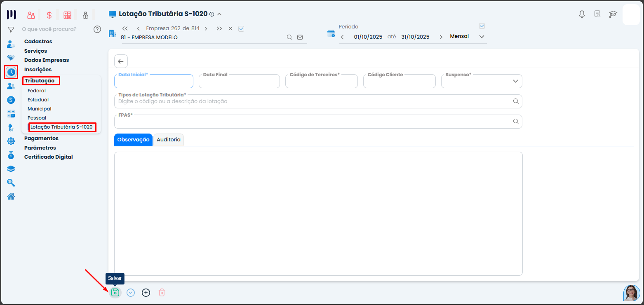Click the Código de Terceiros field
The height and width of the screenshot is (305, 644).
click(322, 81)
